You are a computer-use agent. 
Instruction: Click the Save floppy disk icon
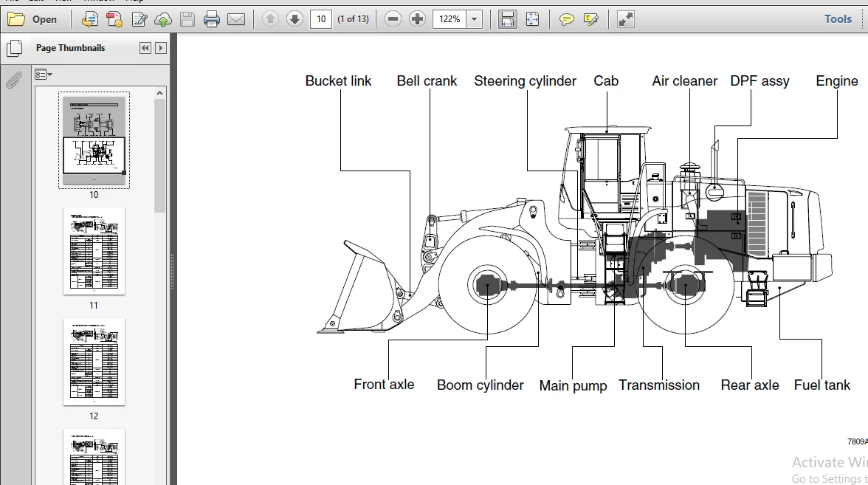187,19
